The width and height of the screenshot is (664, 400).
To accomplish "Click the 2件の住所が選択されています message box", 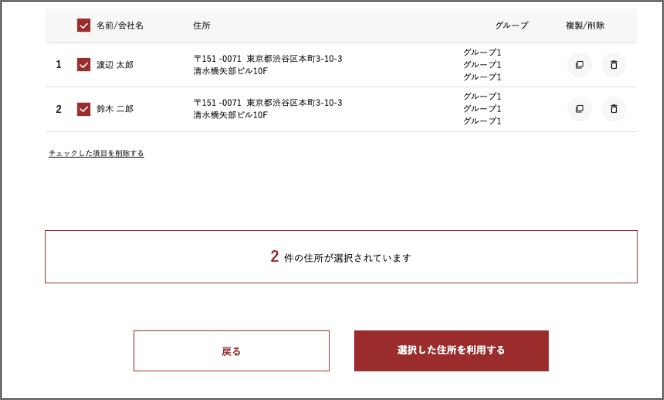I will pyautogui.click(x=341, y=257).
